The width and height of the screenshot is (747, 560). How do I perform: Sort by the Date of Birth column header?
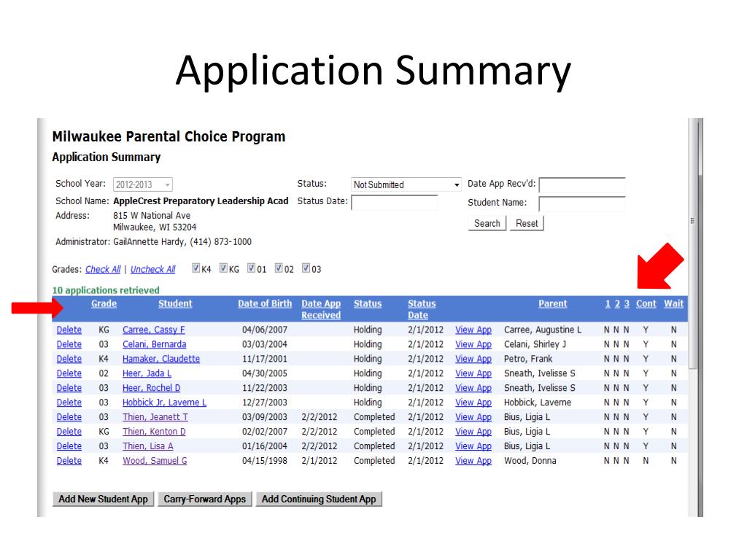(x=265, y=303)
